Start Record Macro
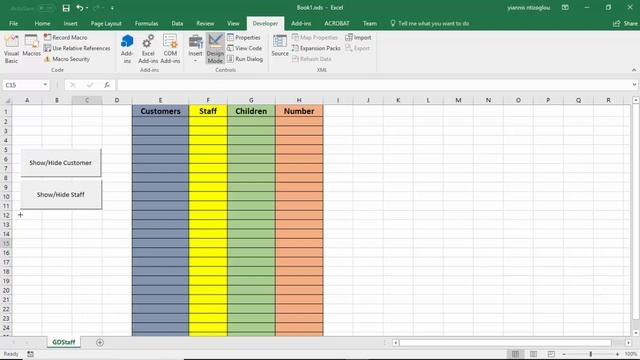This screenshot has width=640, height=360. pyautogui.click(x=66, y=37)
